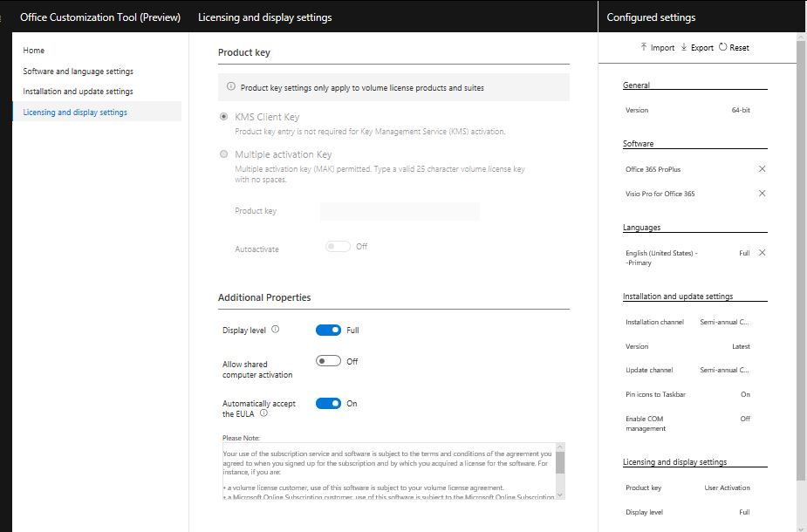Image resolution: width=807 pixels, height=532 pixels.
Task: Click the Display level info icon
Action: [x=276, y=330]
